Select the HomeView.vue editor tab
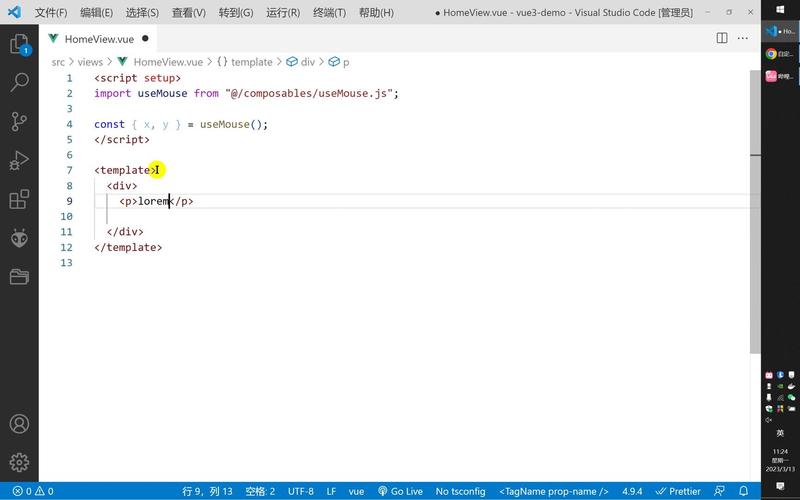The width and height of the screenshot is (800, 500). click(98, 39)
